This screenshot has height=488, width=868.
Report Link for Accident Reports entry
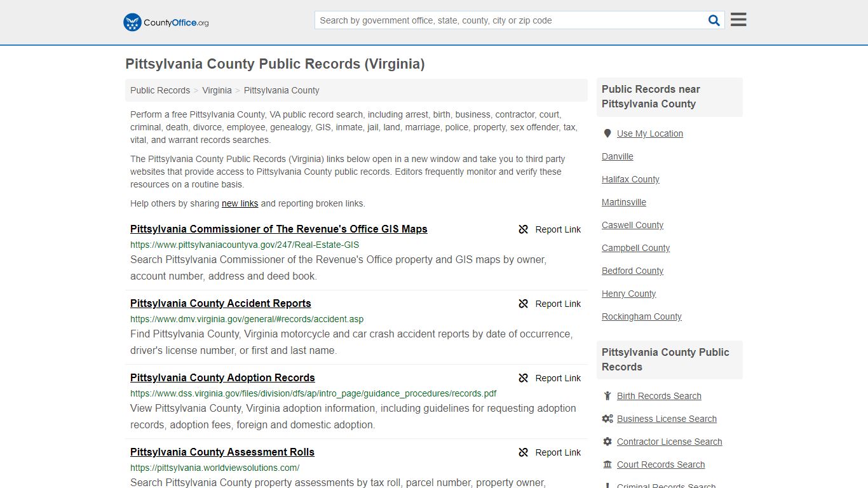[558, 304]
